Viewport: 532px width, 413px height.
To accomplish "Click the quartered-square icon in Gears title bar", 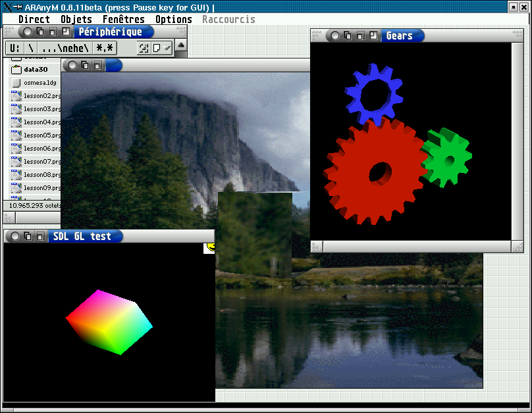I will 373,36.
